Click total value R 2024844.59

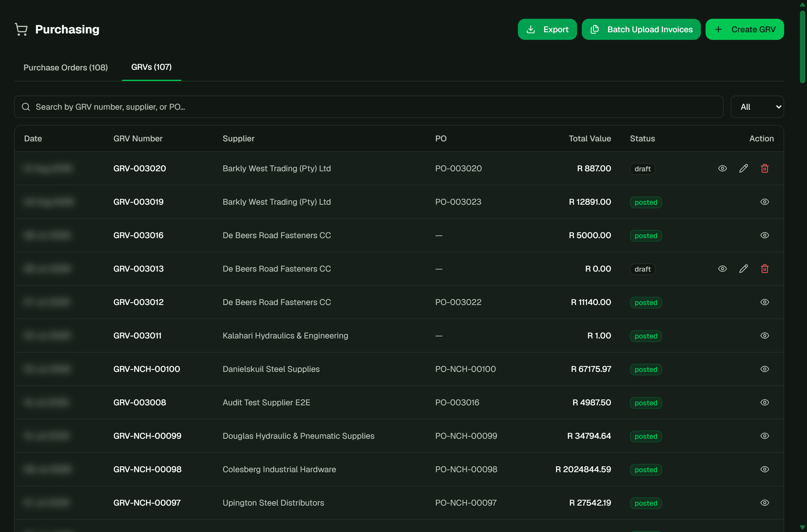(x=583, y=469)
